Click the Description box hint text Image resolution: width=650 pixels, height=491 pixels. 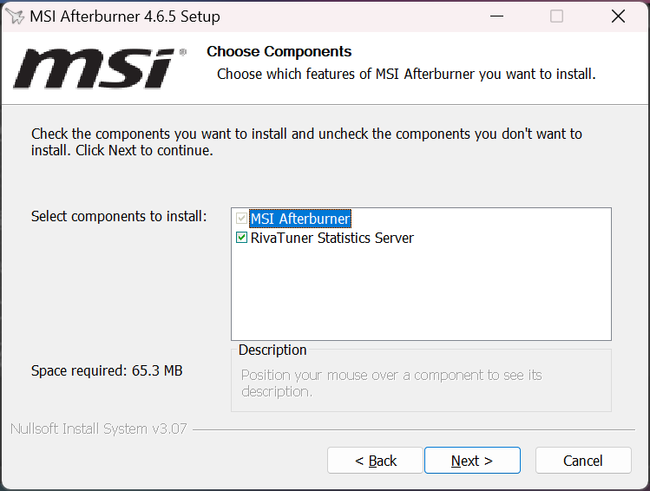pos(391,383)
